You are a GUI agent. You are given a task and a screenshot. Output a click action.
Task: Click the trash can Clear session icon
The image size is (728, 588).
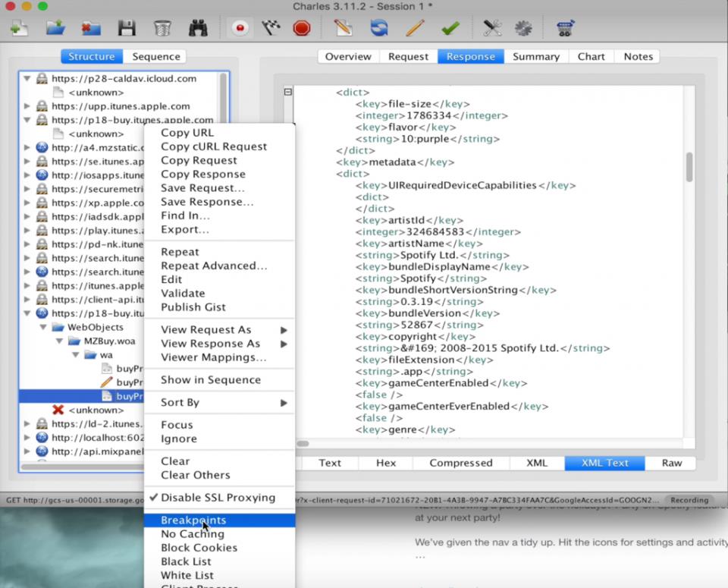pos(162,29)
